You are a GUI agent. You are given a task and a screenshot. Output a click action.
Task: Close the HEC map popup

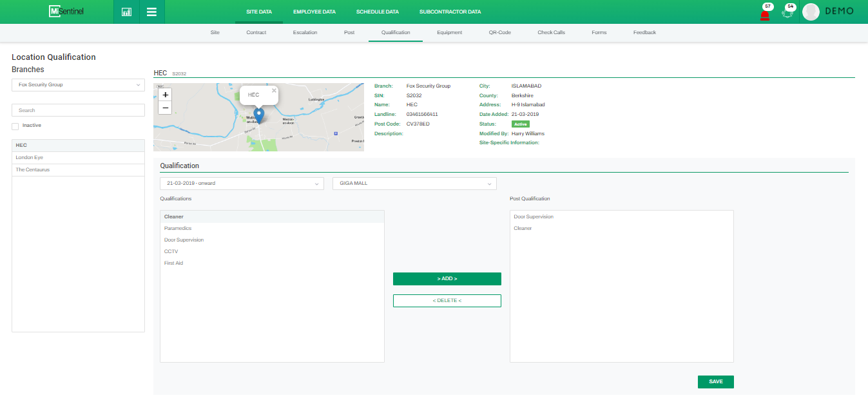[x=274, y=91]
